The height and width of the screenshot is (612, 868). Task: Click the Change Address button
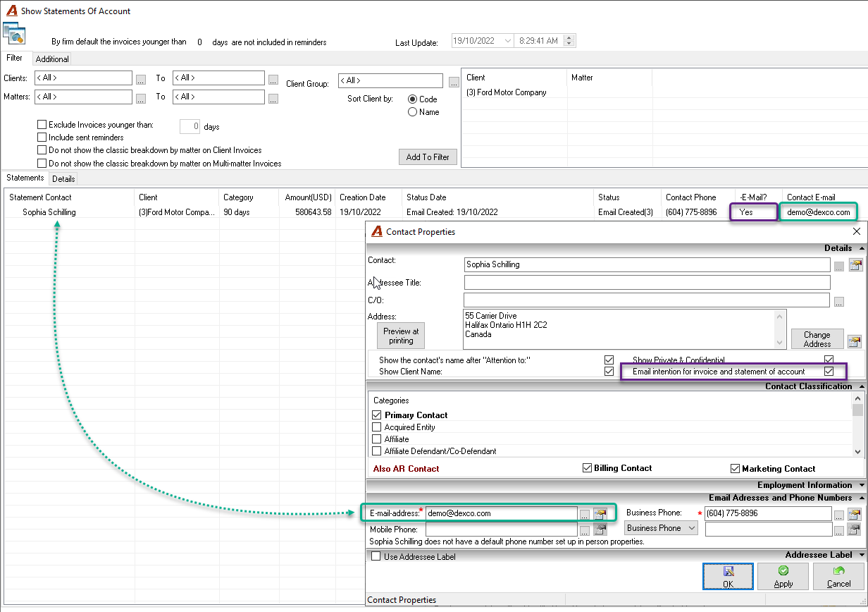(817, 339)
